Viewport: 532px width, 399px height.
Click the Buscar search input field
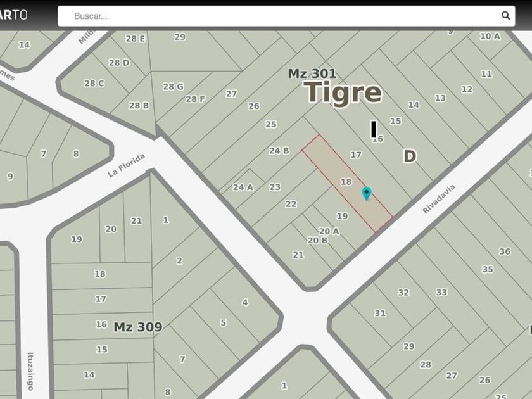286,16
